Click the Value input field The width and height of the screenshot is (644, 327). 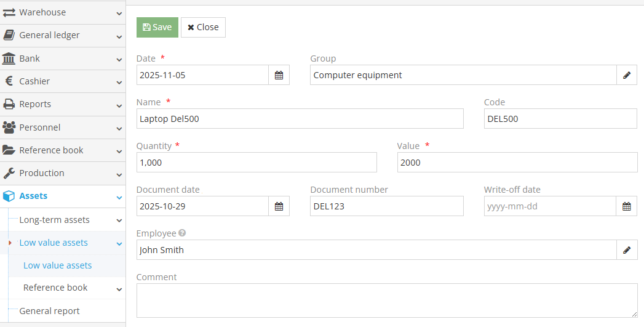517,163
